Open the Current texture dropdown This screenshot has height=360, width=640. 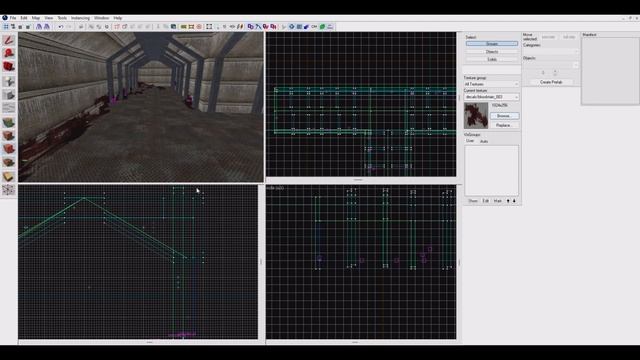(x=491, y=97)
